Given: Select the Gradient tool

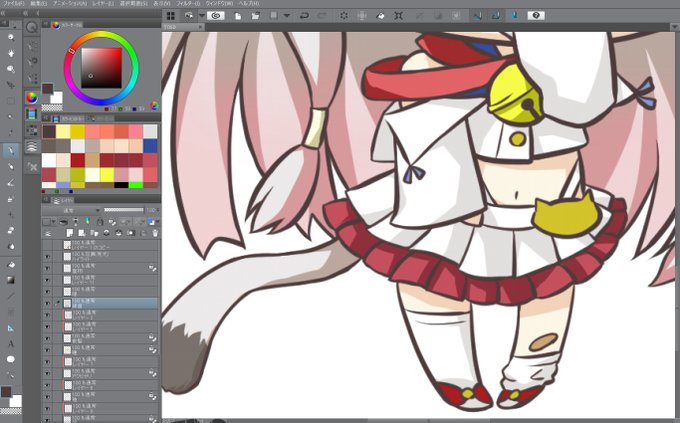Looking at the screenshot, I should click(11, 280).
